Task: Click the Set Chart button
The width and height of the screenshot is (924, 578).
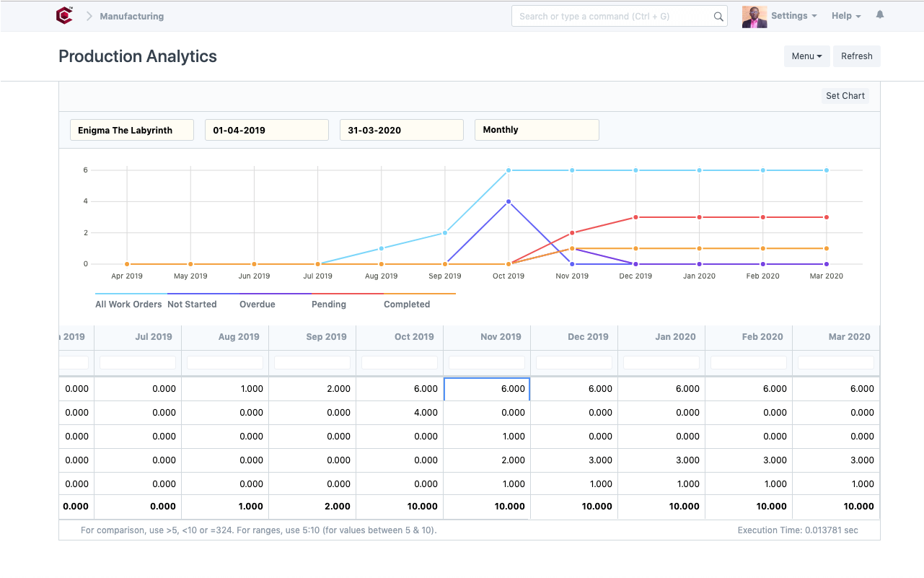Action: pyautogui.click(x=845, y=95)
